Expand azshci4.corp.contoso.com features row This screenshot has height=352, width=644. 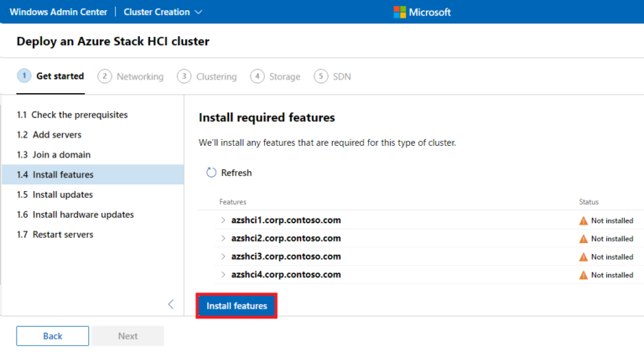pyautogui.click(x=223, y=275)
